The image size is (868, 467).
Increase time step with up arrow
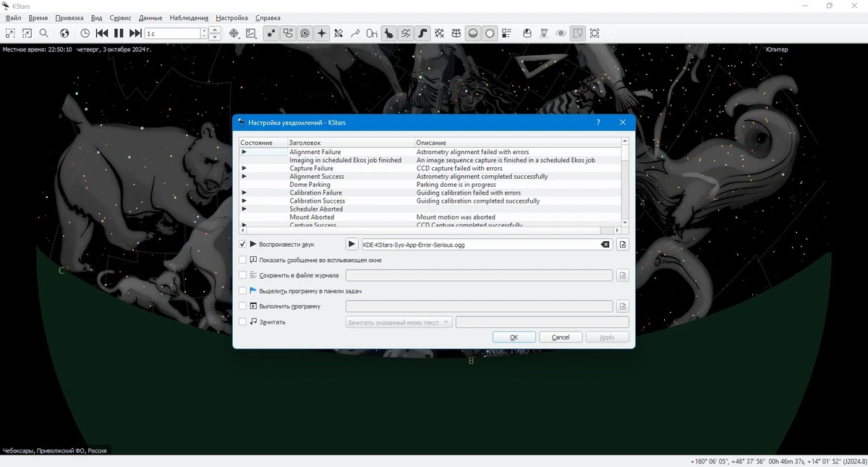tap(215, 30)
